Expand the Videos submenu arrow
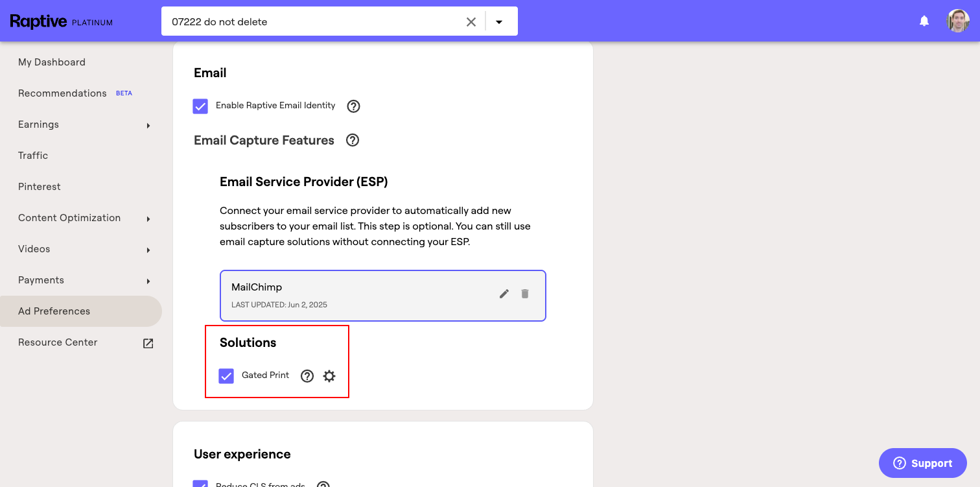The image size is (980, 487). (148, 250)
